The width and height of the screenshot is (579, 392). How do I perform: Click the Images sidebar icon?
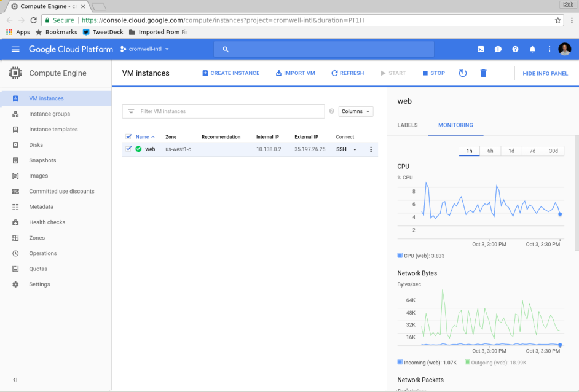tap(15, 176)
